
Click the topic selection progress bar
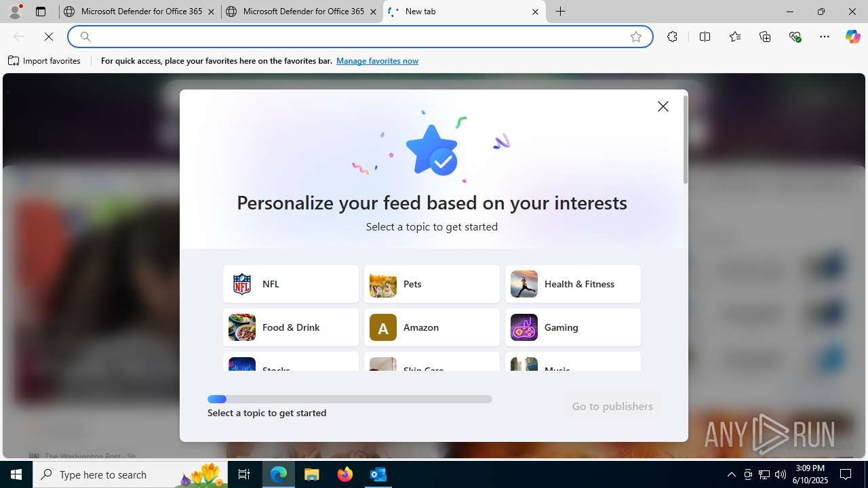(x=350, y=399)
